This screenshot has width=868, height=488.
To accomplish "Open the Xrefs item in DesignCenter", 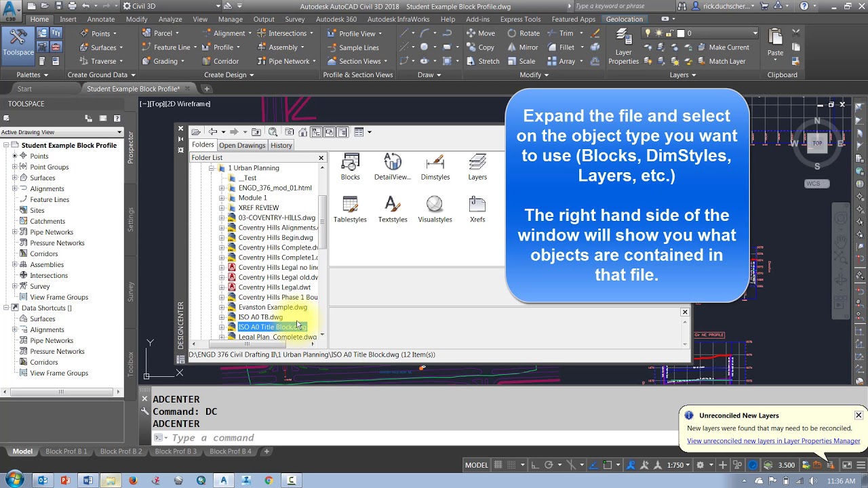I will 477,209.
